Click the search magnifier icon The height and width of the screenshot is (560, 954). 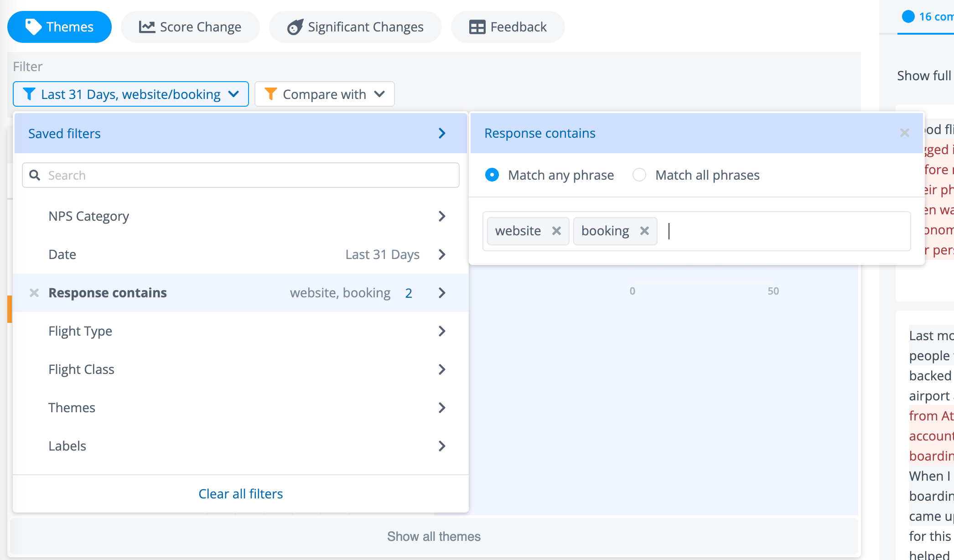(x=35, y=175)
